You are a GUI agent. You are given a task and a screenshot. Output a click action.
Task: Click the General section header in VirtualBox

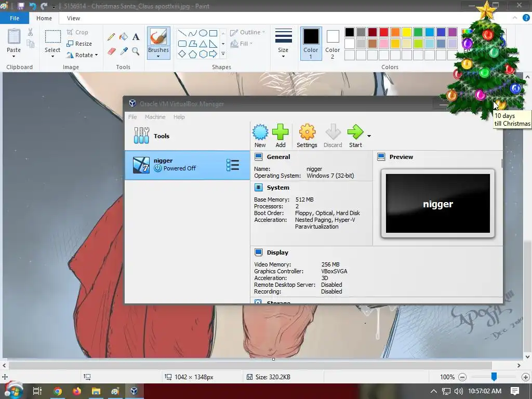point(278,157)
